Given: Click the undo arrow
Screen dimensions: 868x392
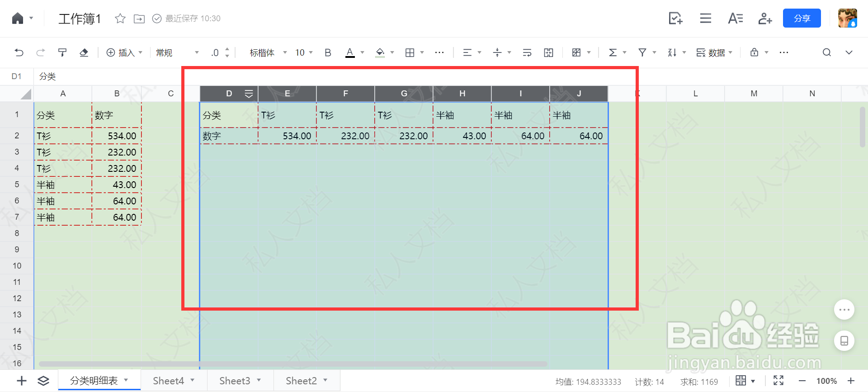Looking at the screenshot, I should [19, 52].
